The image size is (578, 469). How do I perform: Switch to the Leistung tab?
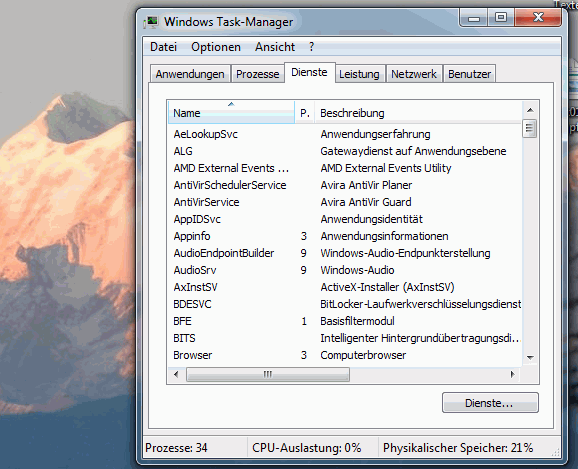pyautogui.click(x=359, y=74)
